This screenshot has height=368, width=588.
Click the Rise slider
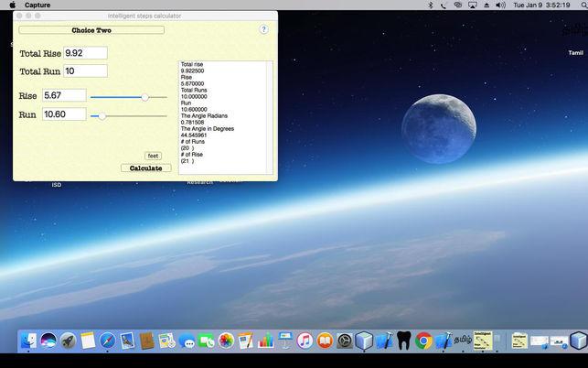pos(144,96)
